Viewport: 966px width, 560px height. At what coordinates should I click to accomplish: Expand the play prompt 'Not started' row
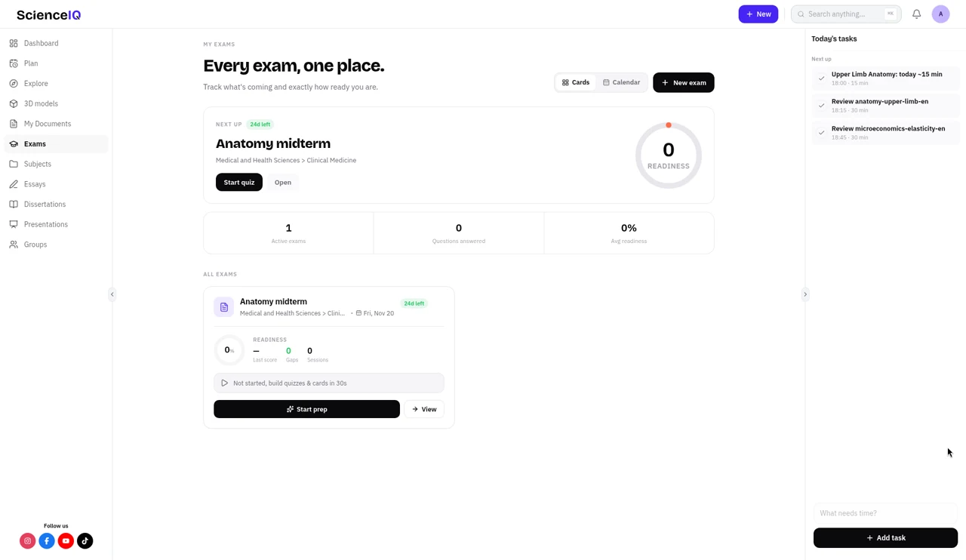click(x=329, y=383)
